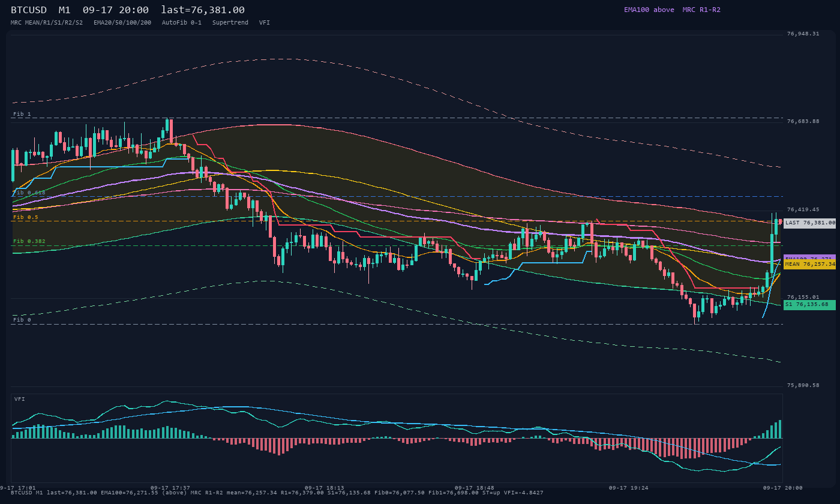Select the green 'Fib 0.382' level label
This screenshot has height=504, width=840.
coord(29,241)
